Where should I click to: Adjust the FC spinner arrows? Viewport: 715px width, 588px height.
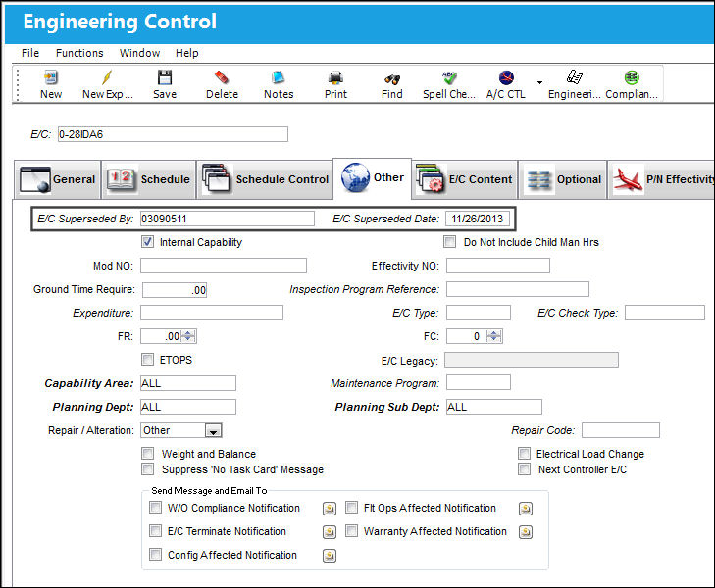point(494,336)
